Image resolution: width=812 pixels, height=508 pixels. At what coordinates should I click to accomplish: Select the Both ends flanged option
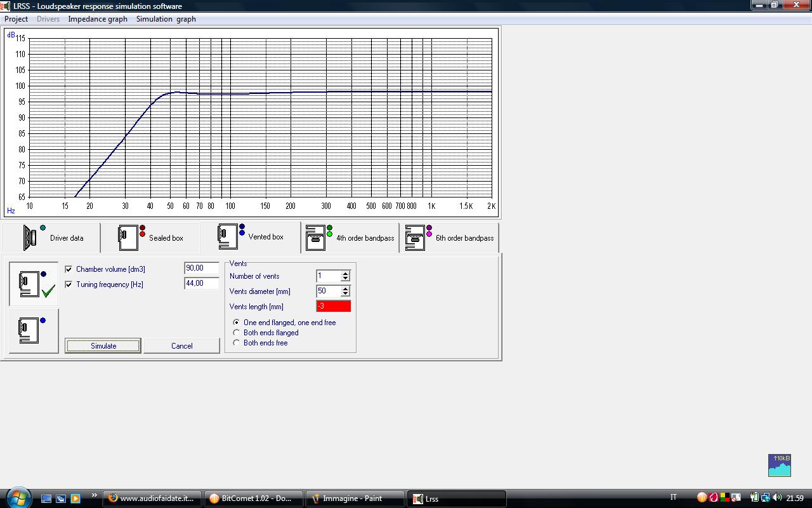(x=237, y=333)
